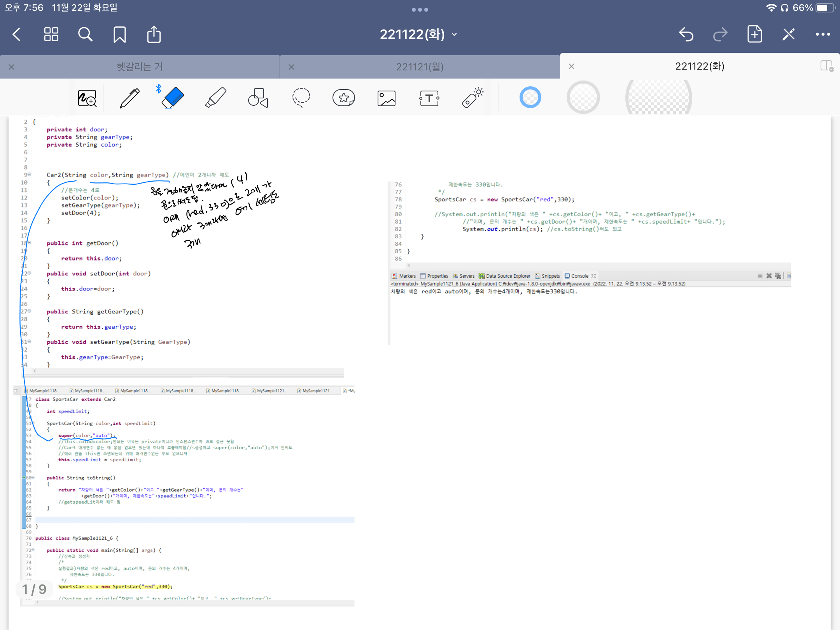Select the Eraser tool

[172, 97]
